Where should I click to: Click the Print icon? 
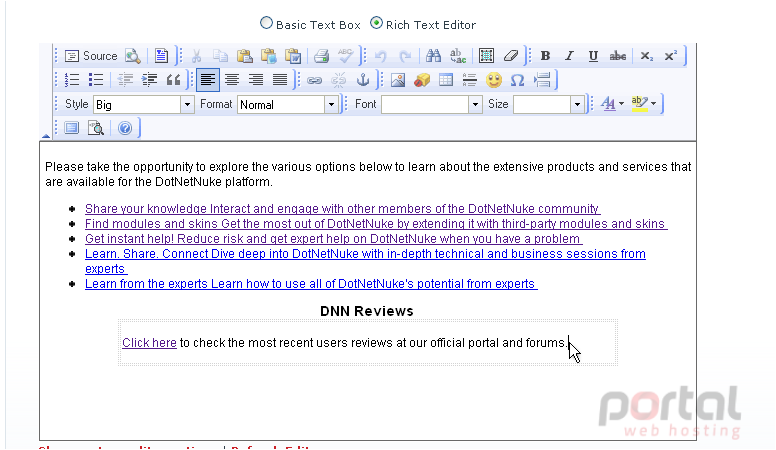(321, 56)
